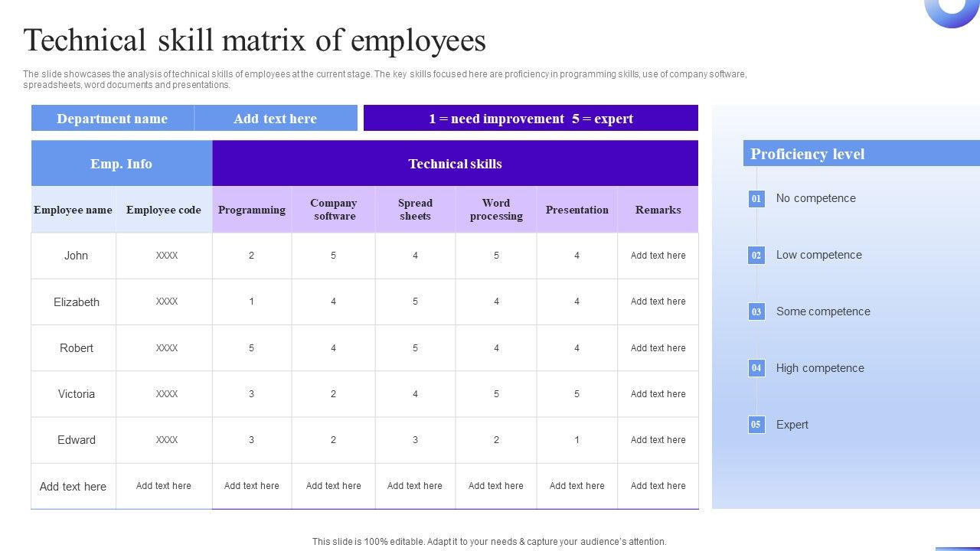Click John's Remarks 'Add text here' cell
980x551 pixels.
pyautogui.click(x=658, y=256)
